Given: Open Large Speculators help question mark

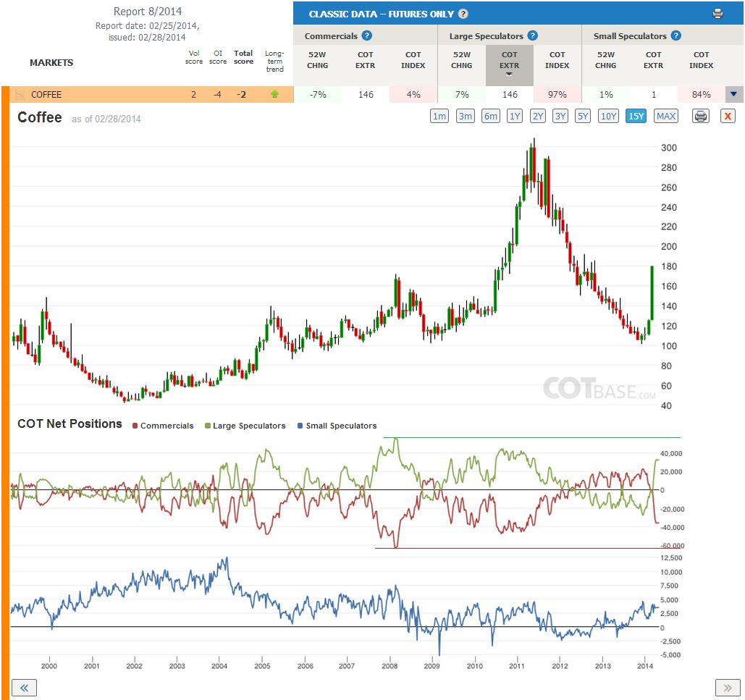Looking at the screenshot, I should [533, 35].
